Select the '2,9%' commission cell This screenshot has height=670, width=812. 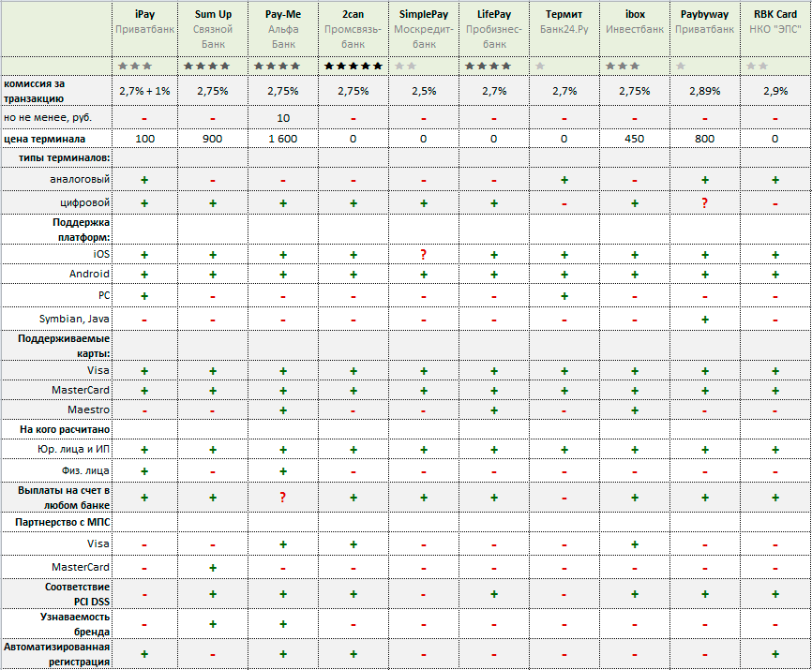click(775, 91)
